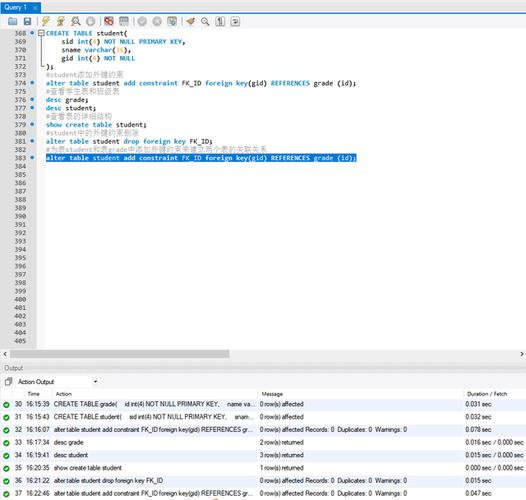Toggle continue-on-error execution icon
This screenshot has width=526, height=500.
click(x=109, y=21)
